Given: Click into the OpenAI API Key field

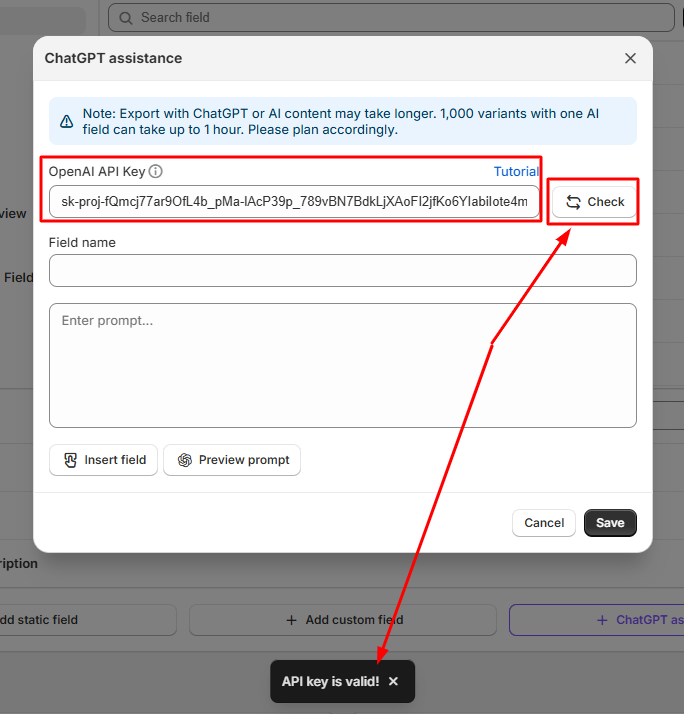Looking at the screenshot, I should point(294,201).
